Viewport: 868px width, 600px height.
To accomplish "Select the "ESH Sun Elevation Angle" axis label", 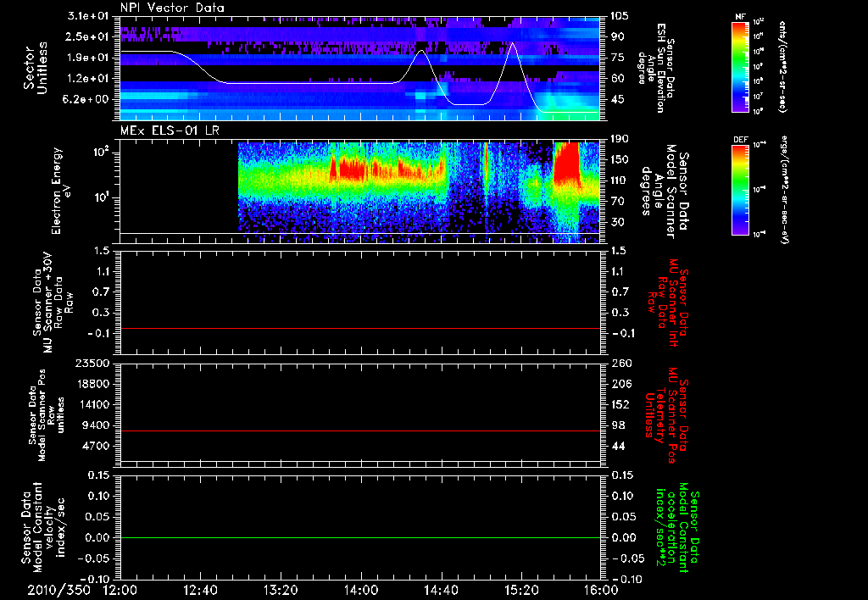I will click(656, 68).
